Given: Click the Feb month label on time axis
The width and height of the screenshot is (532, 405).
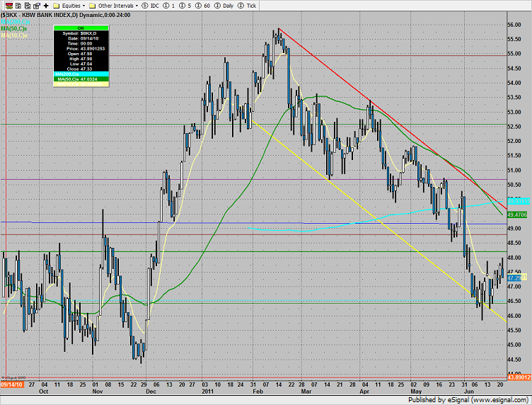Looking at the screenshot, I should point(258,392).
